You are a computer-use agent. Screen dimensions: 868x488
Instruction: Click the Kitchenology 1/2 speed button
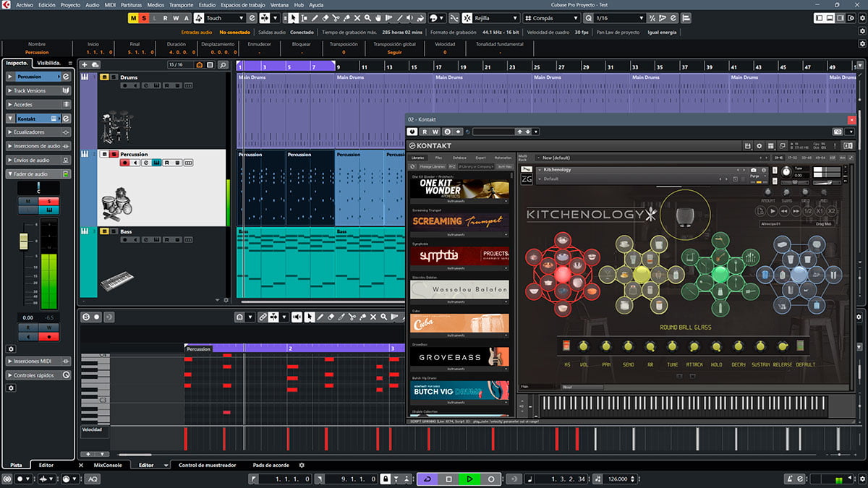coord(807,211)
